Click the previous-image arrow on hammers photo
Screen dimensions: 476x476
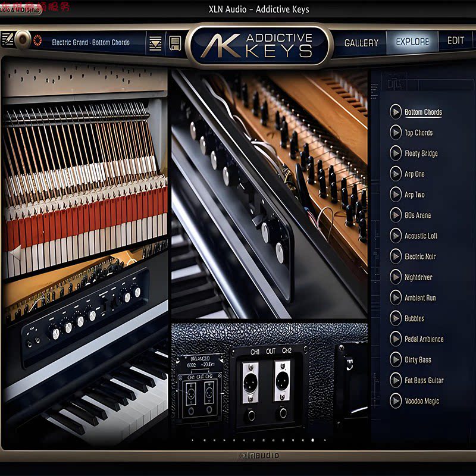tap(15, 252)
